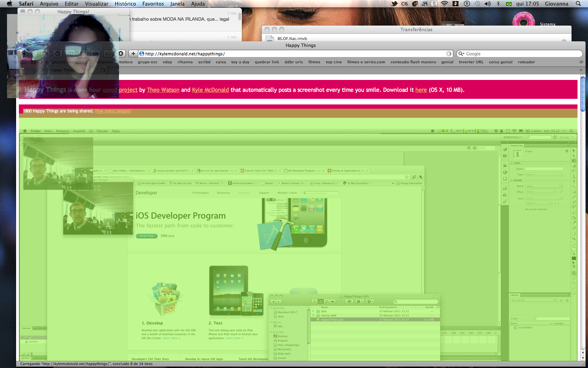The width and height of the screenshot is (588, 368).
Task: Click the site globe icon in address bar
Action: click(x=142, y=54)
